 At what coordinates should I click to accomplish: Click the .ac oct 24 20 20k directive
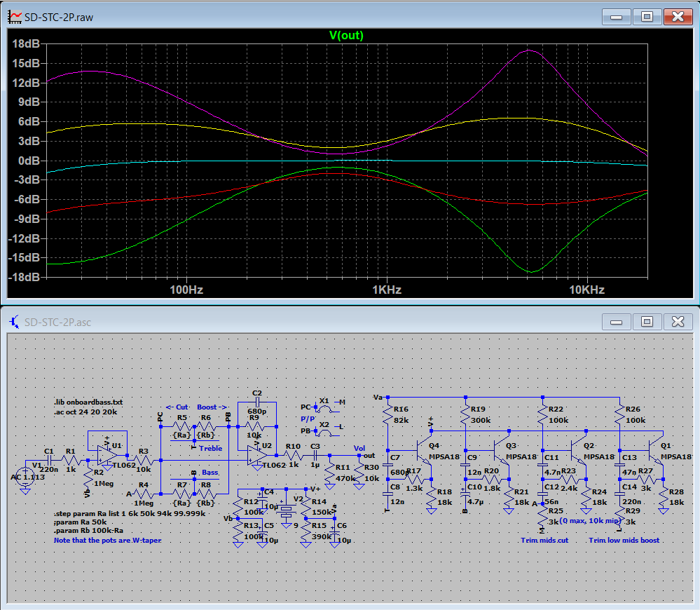[x=85, y=412]
